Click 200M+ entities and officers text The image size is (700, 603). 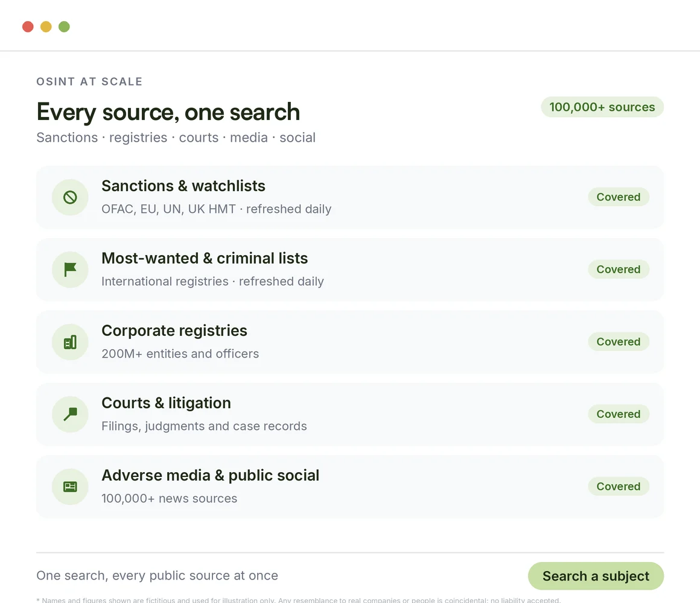pyautogui.click(x=180, y=354)
